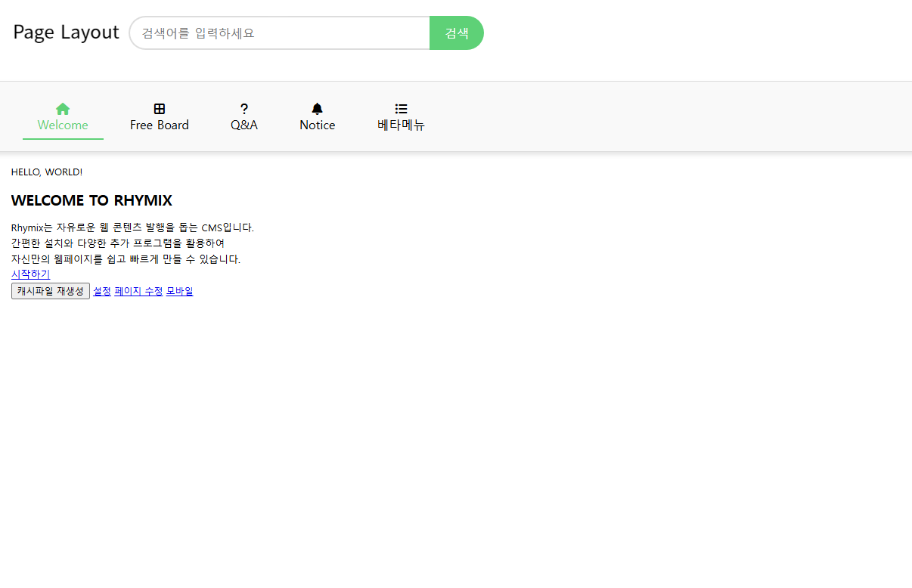912x588 pixels.
Task: Click the HELLO, WORLD! text
Action: [x=47, y=172]
